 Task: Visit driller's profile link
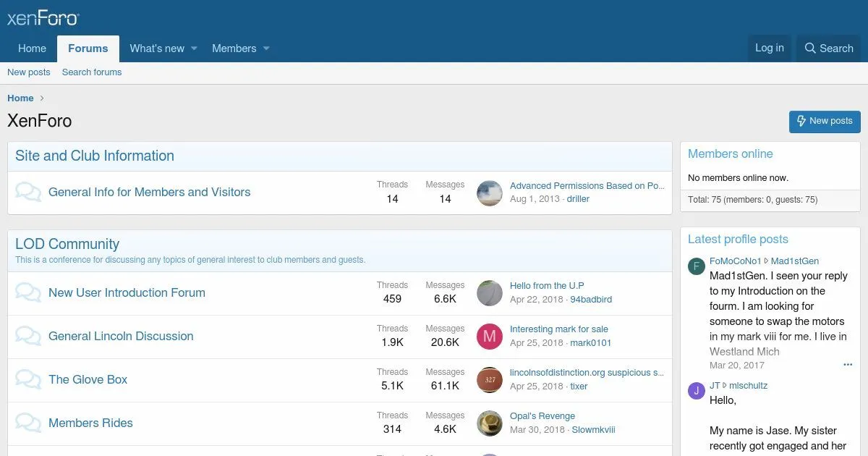[578, 199]
